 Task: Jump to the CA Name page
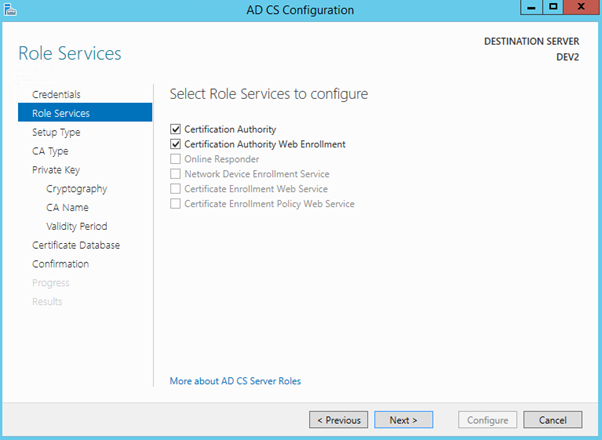point(67,207)
